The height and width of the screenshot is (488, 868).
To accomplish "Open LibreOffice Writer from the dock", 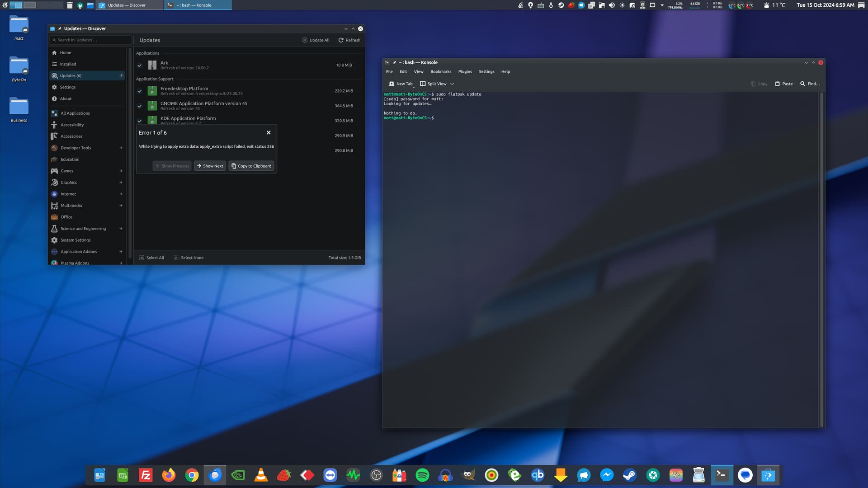I will point(99,475).
